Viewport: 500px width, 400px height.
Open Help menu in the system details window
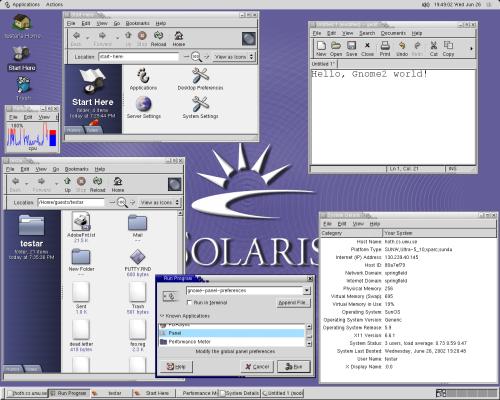pyautogui.click(x=375, y=224)
